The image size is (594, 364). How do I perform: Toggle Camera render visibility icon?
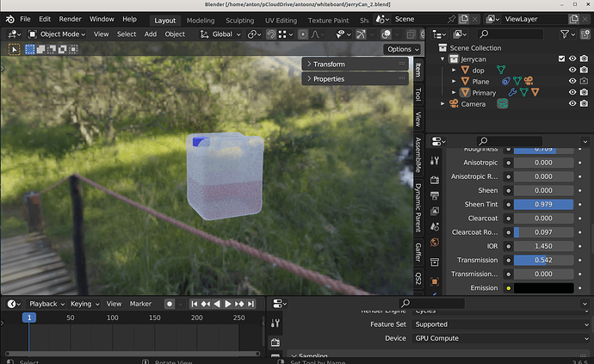click(584, 103)
